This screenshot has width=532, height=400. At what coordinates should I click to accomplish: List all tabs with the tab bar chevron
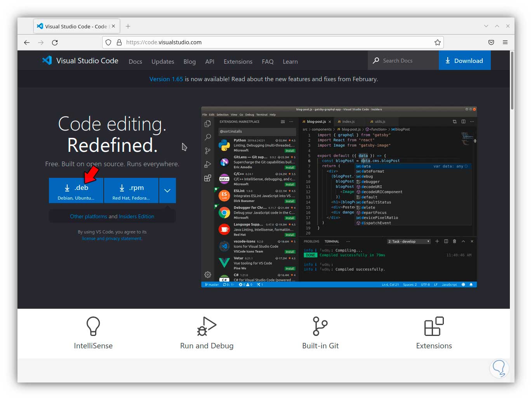tap(486, 26)
